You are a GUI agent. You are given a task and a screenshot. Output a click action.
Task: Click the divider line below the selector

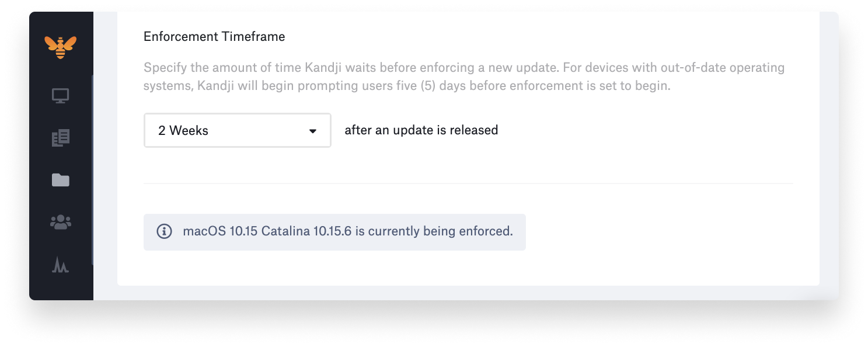pyautogui.click(x=467, y=182)
